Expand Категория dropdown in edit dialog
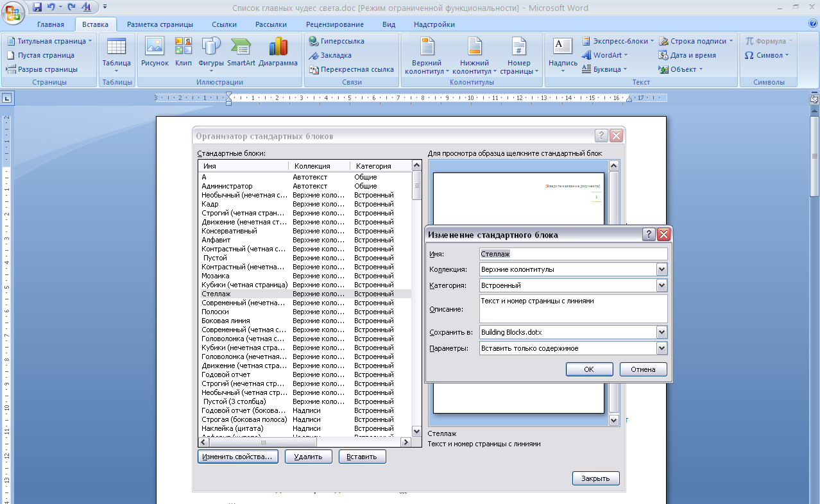This screenshot has width=820, height=504. [662, 285]
